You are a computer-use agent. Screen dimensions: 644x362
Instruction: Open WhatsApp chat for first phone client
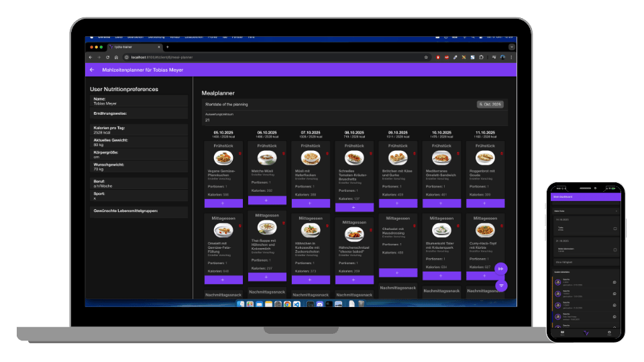614,282
